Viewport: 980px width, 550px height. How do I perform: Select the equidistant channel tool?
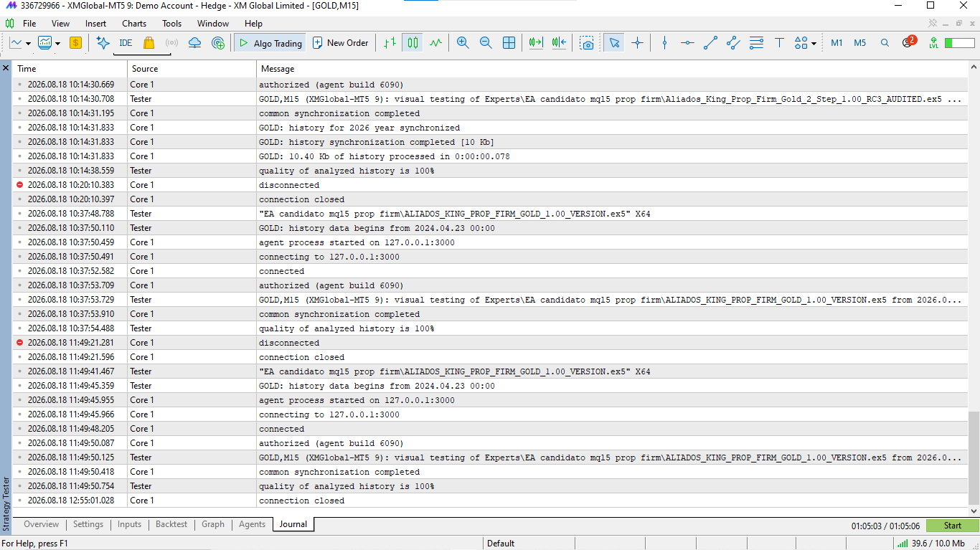click(x=733, y=43)
